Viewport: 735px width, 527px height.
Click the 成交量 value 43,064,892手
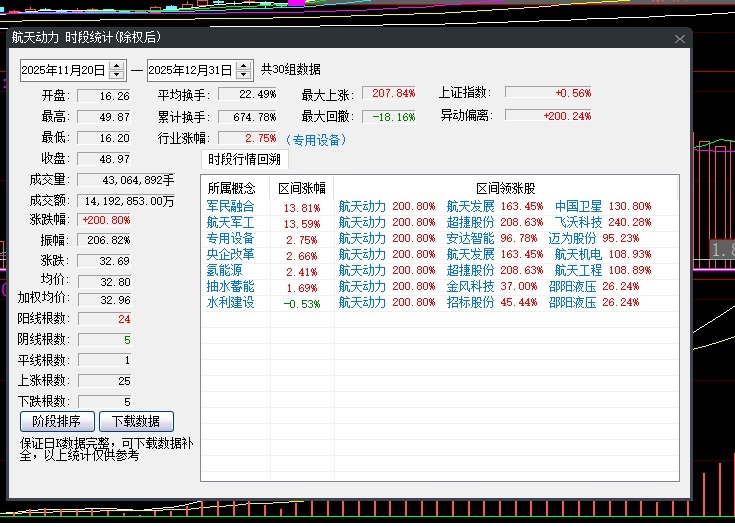(126, 180)
